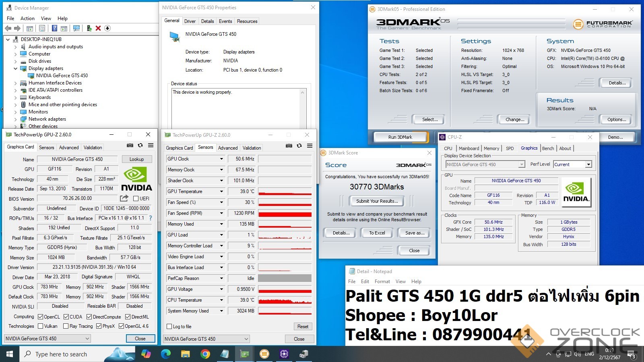The width and height of the screenshot is (644, 362).
Task: Select NVIDIA GeForce GTS 450 in the device tree
Action: (62, 76)
